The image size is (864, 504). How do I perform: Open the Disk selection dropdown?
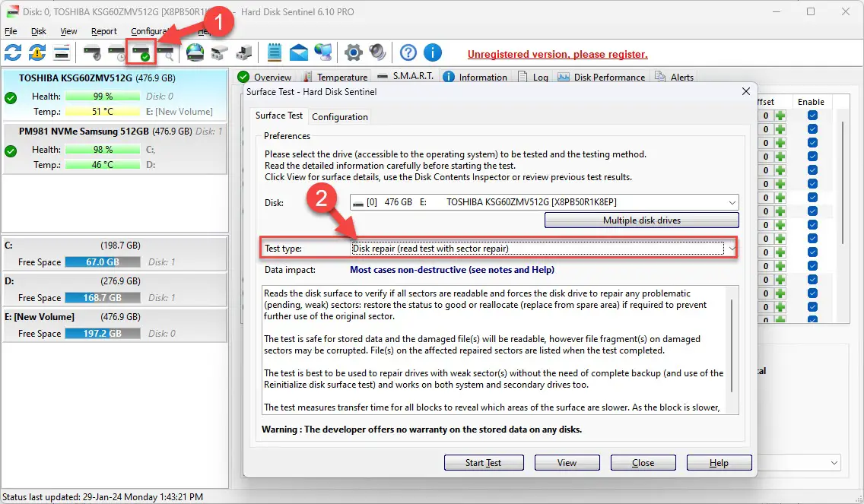tap(732, 203)
